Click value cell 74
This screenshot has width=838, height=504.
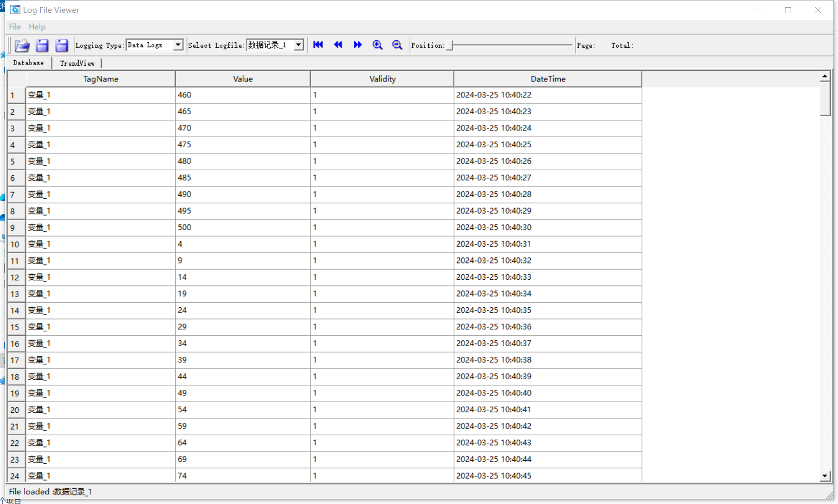tap(243, 475)
